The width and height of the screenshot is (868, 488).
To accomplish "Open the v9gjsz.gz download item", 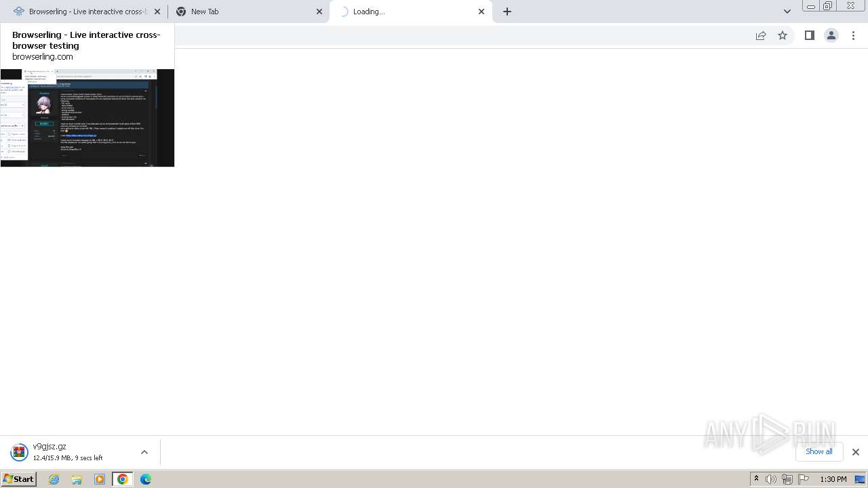I will [68, 452].
